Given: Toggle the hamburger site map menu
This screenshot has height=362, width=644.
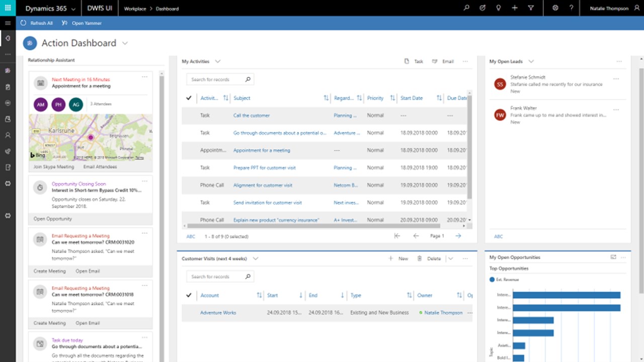Looking at the screenshot, I should [8, 23].
